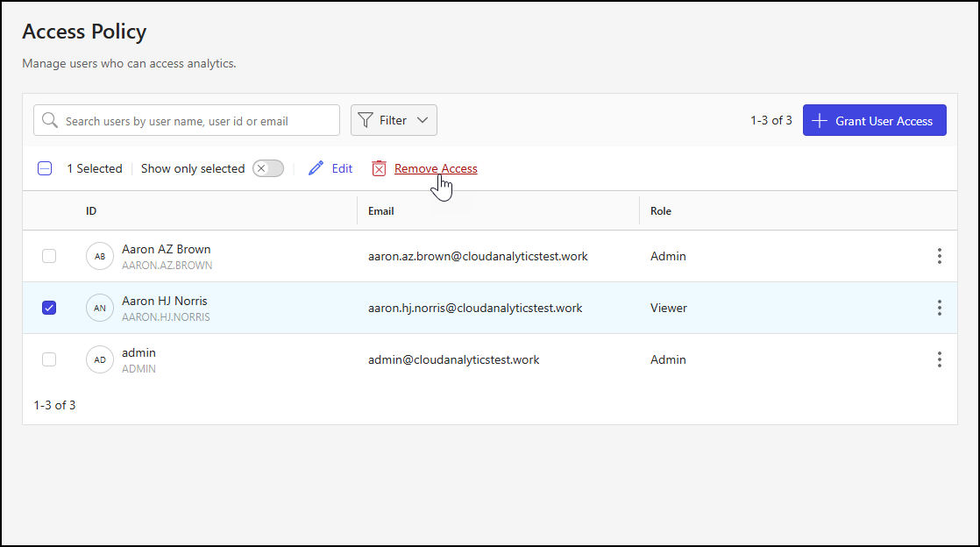The width and height of the screenshot is (980, 547).
Task: Click the AB avatar of Aaron AZ Brown
Action: [x=100, y=256]
